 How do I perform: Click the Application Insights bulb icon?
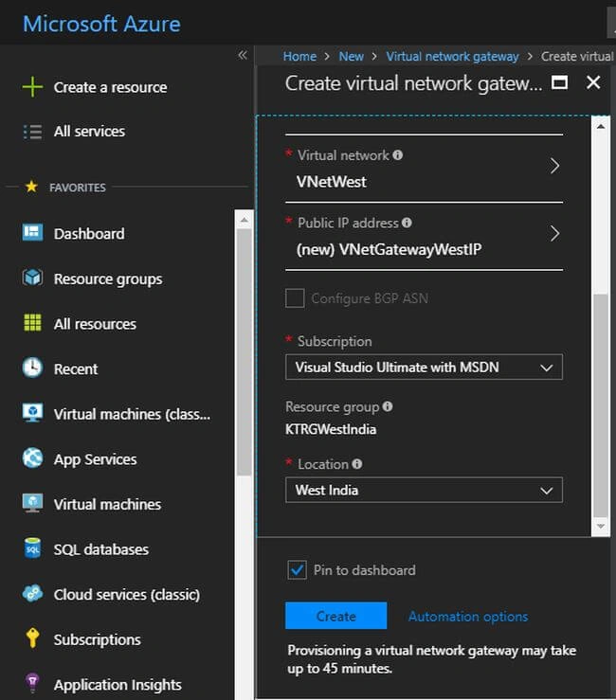(x=32, y=684)
